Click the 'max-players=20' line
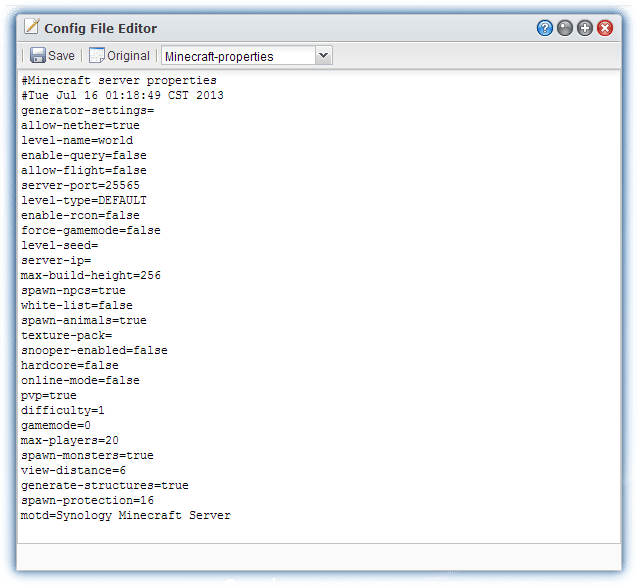Viewport: 637px width, 586px height. tap(70, 441)
